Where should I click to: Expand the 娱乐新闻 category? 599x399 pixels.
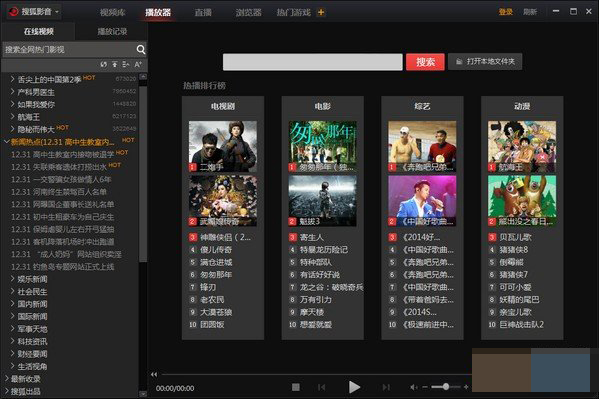point(12,279)
